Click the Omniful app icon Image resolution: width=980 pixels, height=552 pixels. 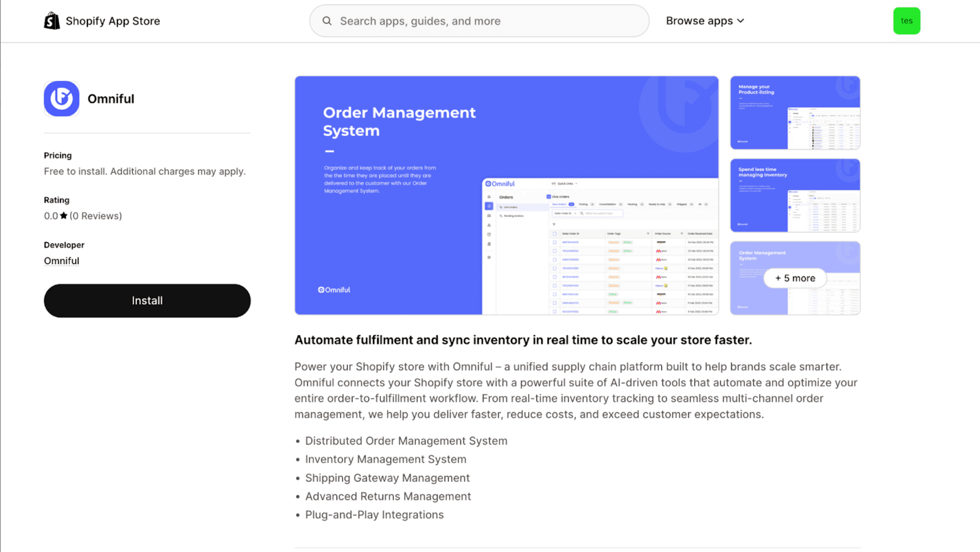click(61, 98)
